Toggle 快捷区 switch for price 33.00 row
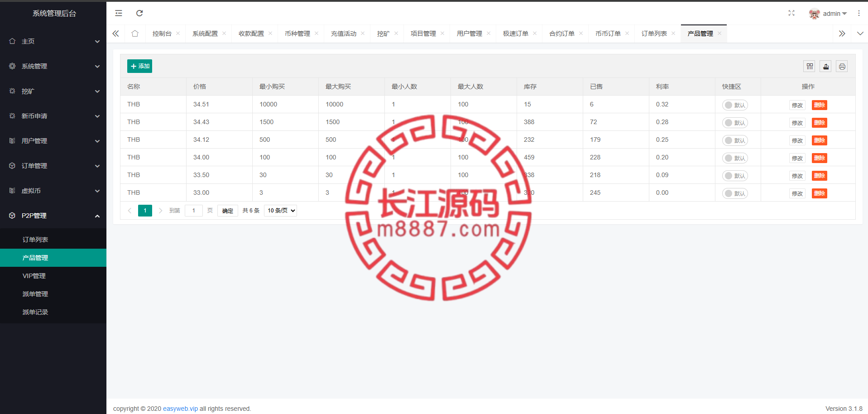Screen dimensions: 868x414 (x=735, y=193)
